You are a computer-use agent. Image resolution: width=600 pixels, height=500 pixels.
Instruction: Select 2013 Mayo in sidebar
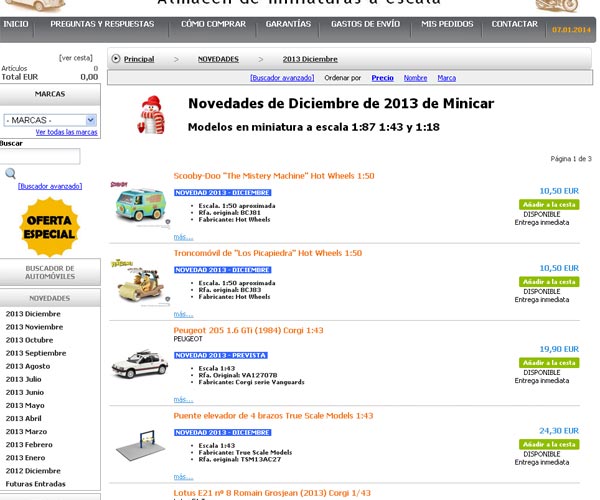tap(25, 405)
